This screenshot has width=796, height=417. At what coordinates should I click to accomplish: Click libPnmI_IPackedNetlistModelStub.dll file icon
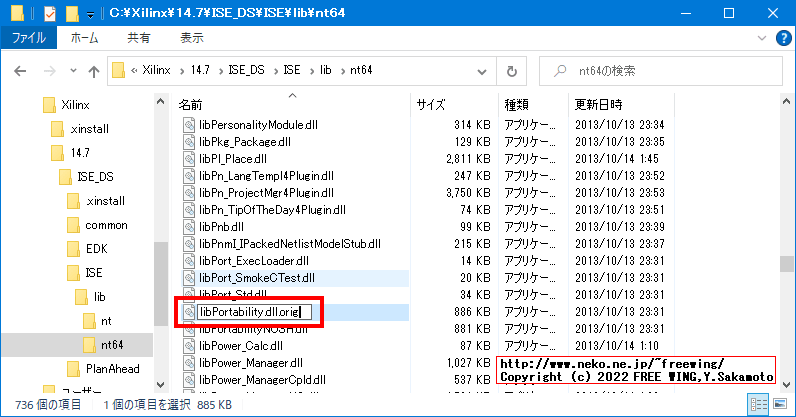coord(189,244)
